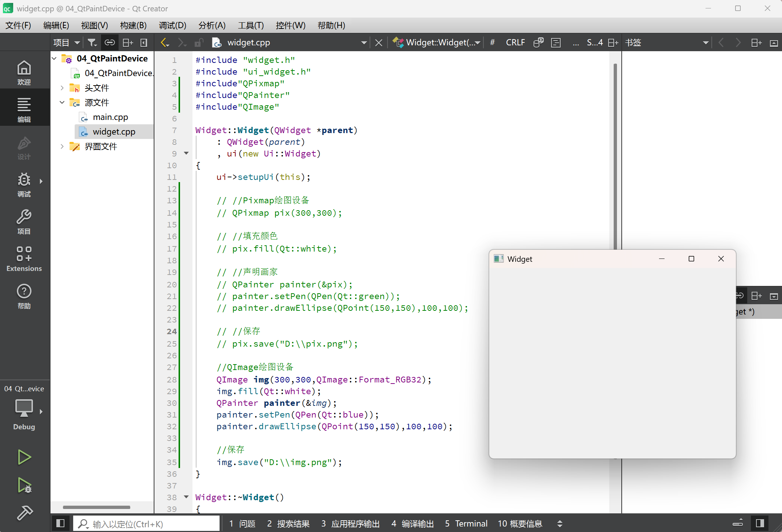Screen dimensions: 782x532
Task: Start debugging with the bug-play icon
Action: click(24, 486)
